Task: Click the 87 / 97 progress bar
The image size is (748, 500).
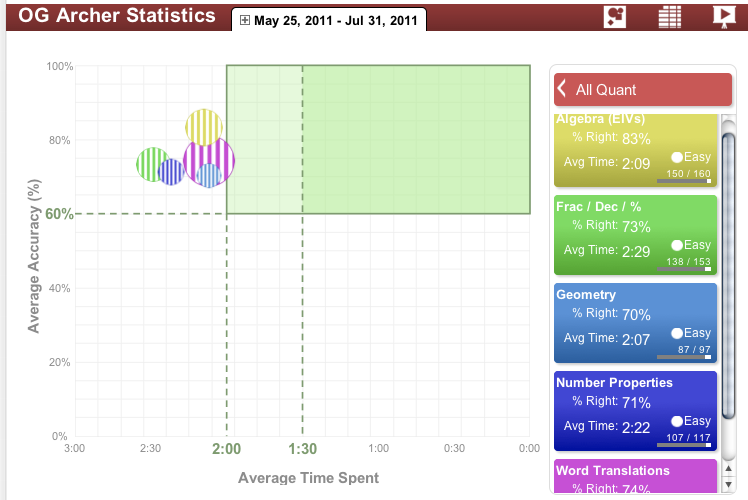Action: coord(684,357)
